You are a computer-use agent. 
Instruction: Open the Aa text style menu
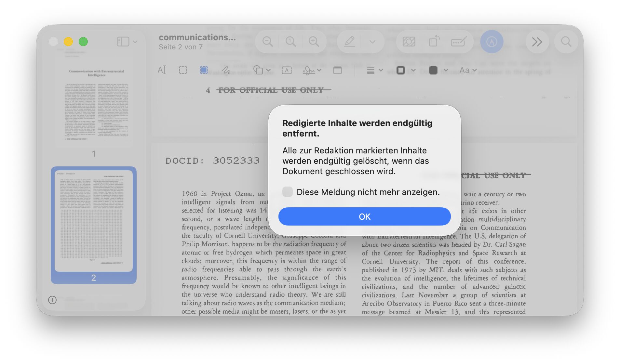[x=468, y=70]
